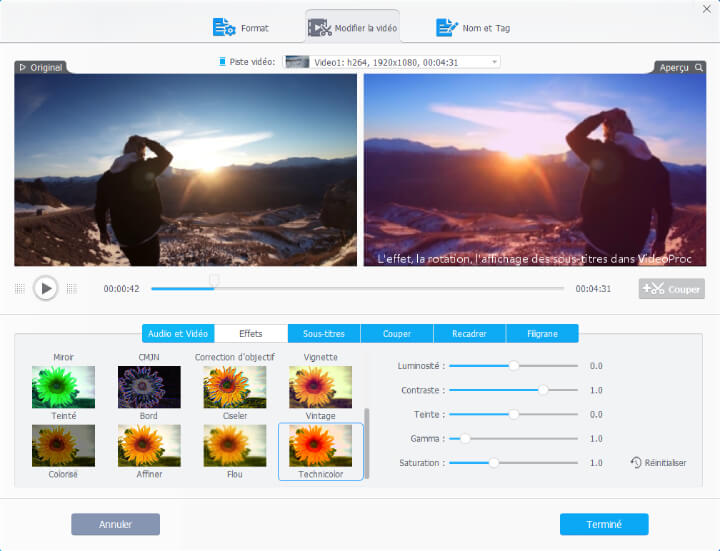720x551 pixels.
Task: Adjust the Teinte slider
Action: [513, 414]
